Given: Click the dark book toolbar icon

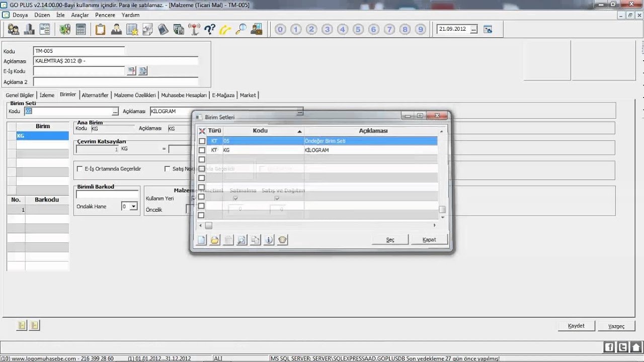Looking at the screenshot, I should (163, 29).
